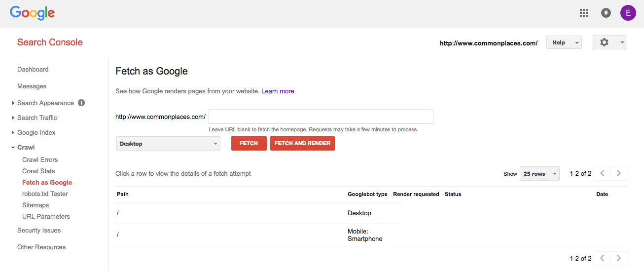Click the Google logo
The image size is (644, 273).
click(32, 13)
